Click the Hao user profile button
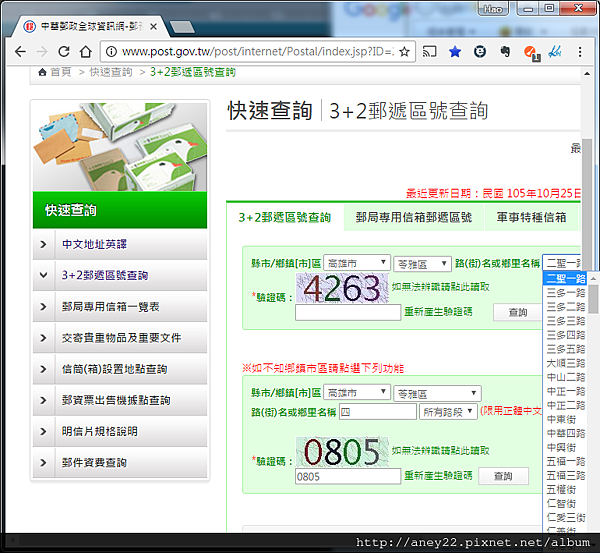Image resolution: width=600 pixels, height=553 pixels. pos(493,9)
